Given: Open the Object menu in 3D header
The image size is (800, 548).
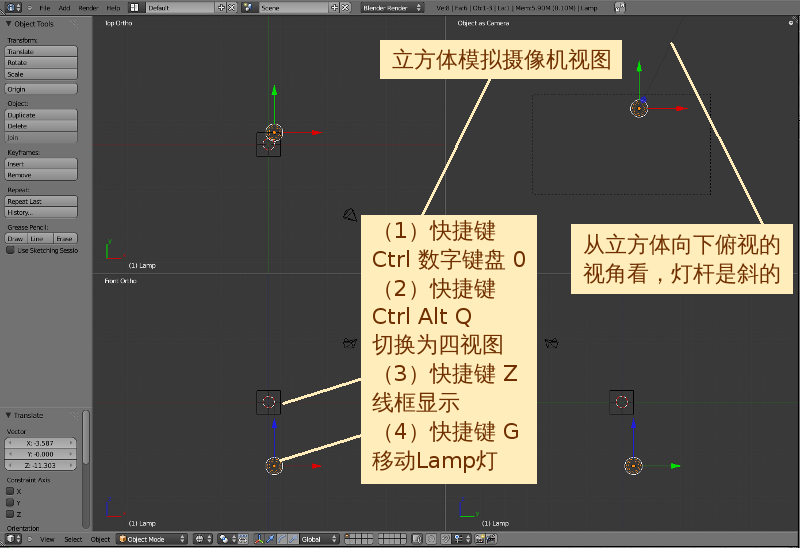Looking at the screenshot, I should pyautogui.click(x=100, y=539).
